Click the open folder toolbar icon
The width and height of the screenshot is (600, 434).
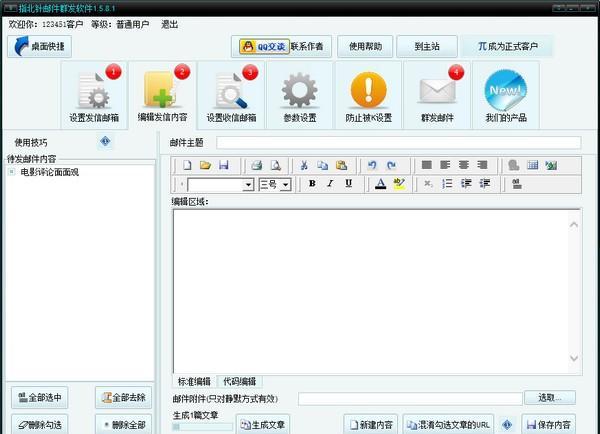205,165
